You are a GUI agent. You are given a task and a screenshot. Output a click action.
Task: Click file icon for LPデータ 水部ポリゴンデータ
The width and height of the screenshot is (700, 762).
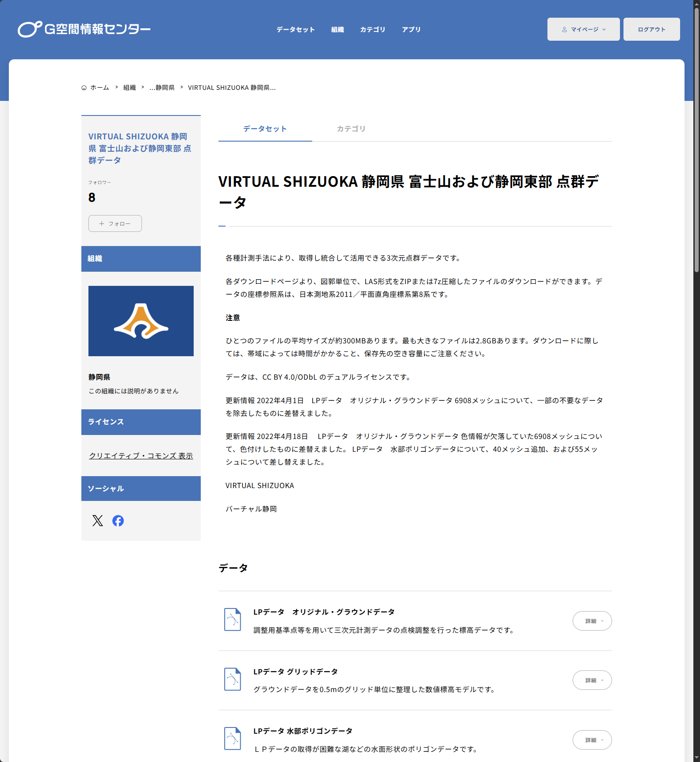click(x=233, y=739)
